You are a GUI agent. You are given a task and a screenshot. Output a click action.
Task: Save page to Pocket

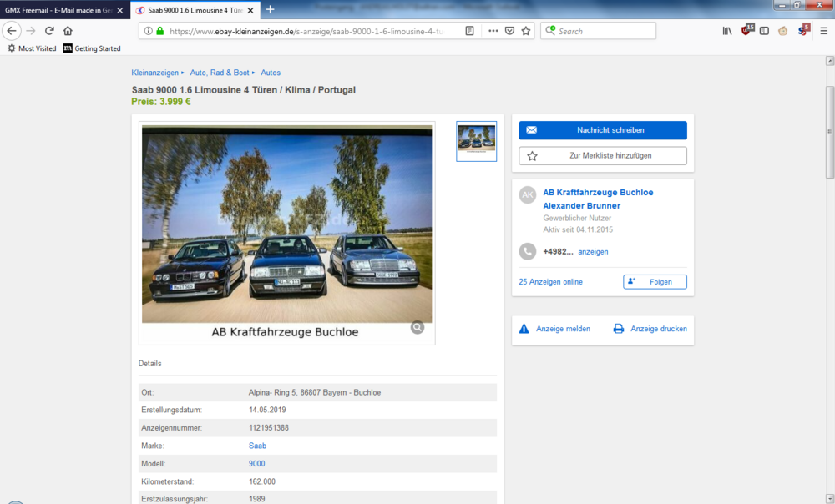coord(509,31)
